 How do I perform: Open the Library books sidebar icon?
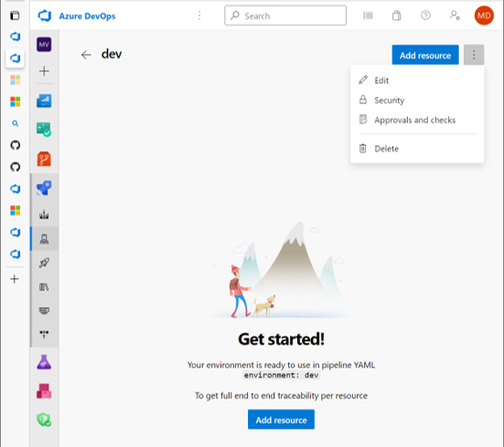point(44,287)
